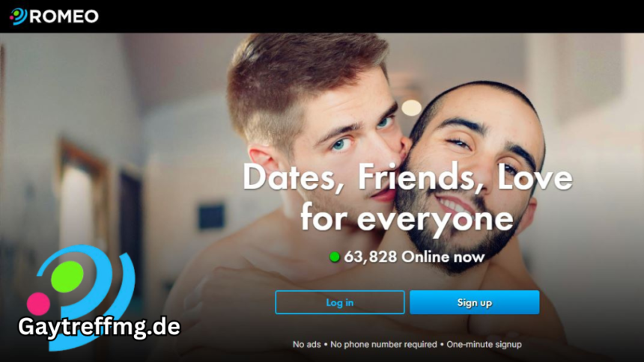Click the large green circle in watermark logo
The image size is (644, 362).
pyautogui.click(x=67, y=277)
